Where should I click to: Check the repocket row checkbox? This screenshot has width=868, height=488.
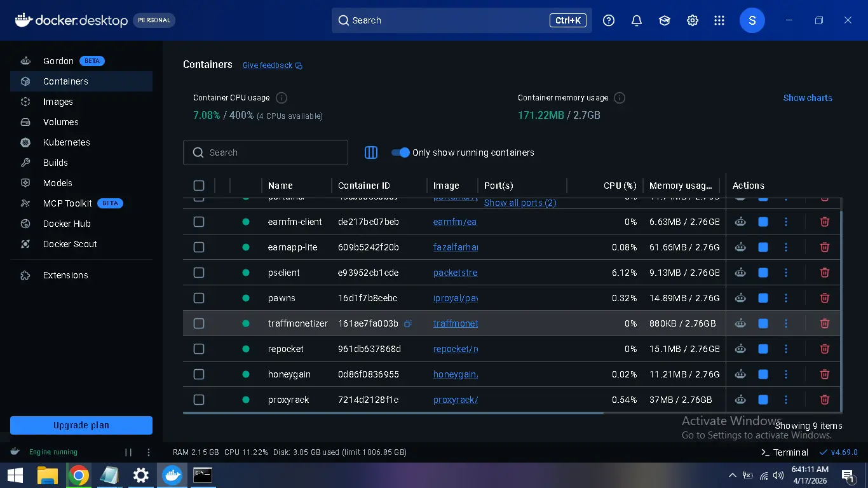point(199,349)
